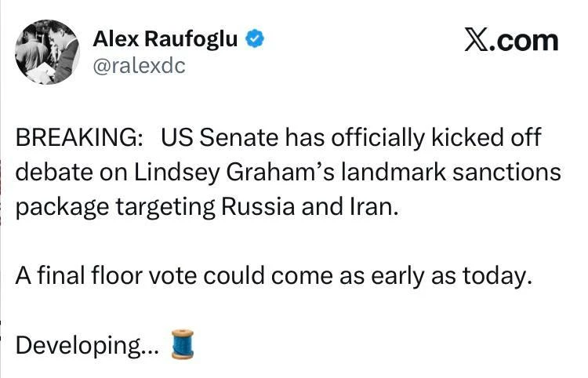This screenshot has width=588, height=378.
Task: Click "kicked off" in the first line
Action: (486, 137)
